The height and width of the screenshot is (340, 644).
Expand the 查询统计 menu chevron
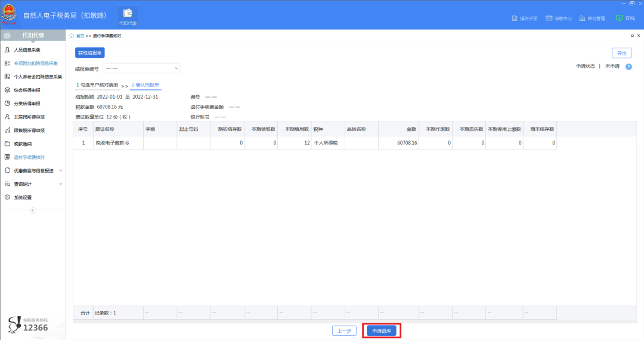[61, 184]
